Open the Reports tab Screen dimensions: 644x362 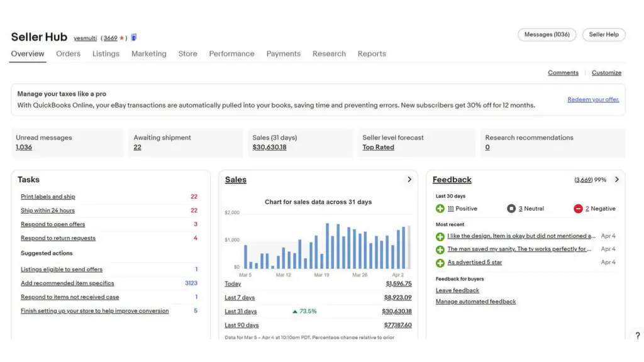[x=372, y=54]
